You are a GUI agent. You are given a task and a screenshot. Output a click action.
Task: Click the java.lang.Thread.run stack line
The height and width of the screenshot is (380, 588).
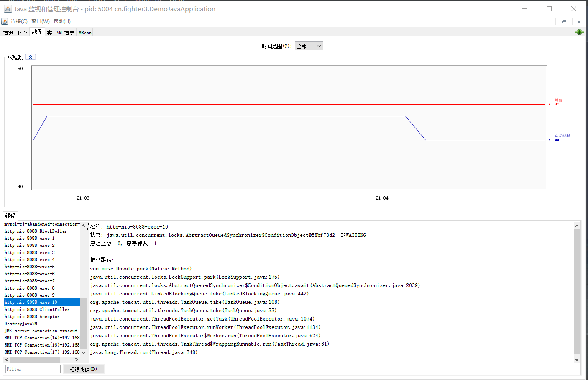tap(144, 352)
